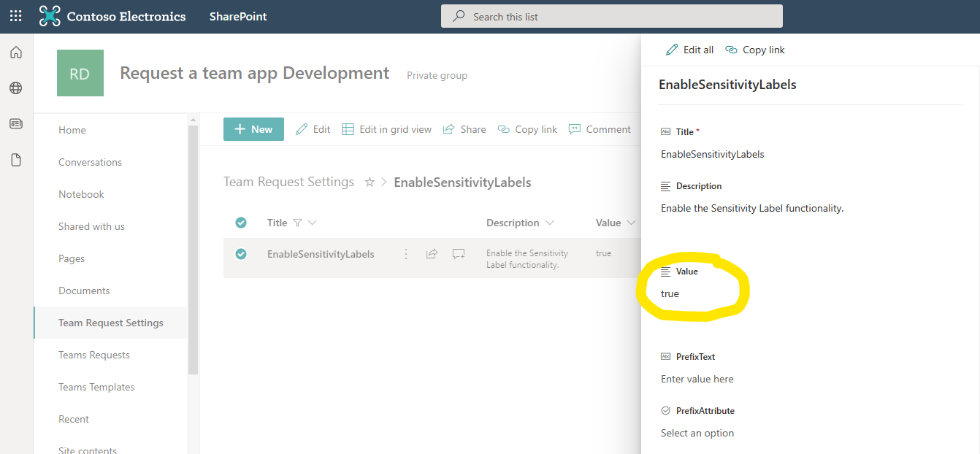Click Comment in the command bar
This screenshot has width=980, height=454.
(600, 129)
